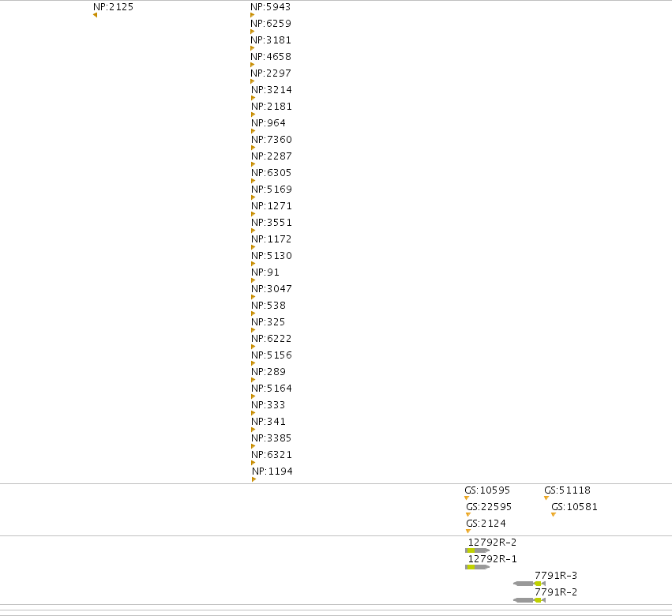Viewport: 672px width, 616px height.
Task: Click the NP:5156 feature label
Action: 272,355
